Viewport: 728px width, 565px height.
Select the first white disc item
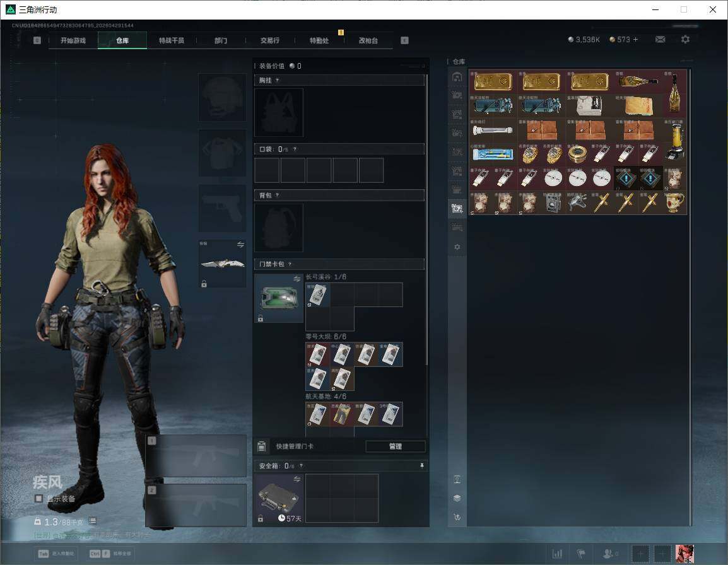coord(553,178)
